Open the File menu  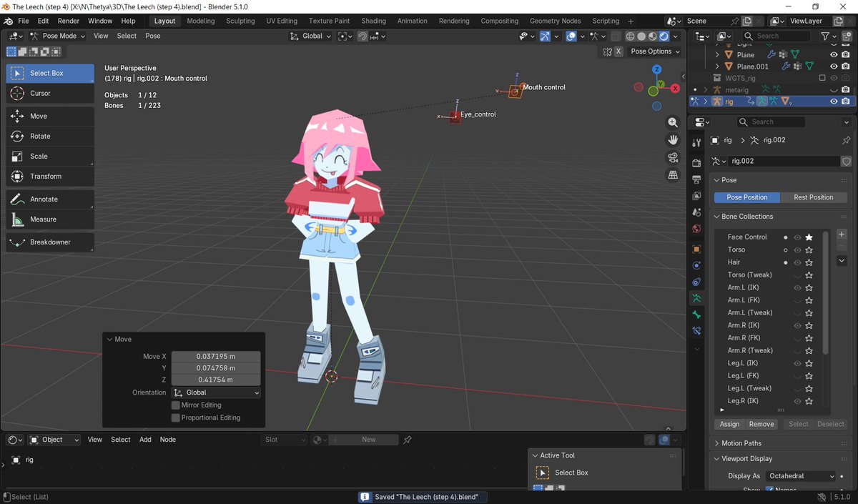click(x=24, y=21)
